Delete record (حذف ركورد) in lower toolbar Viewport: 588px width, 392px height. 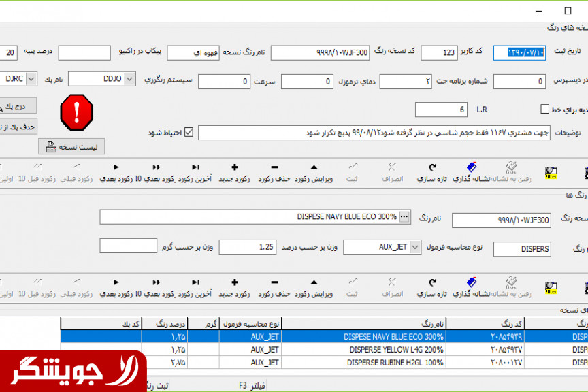tap(274, 287)
